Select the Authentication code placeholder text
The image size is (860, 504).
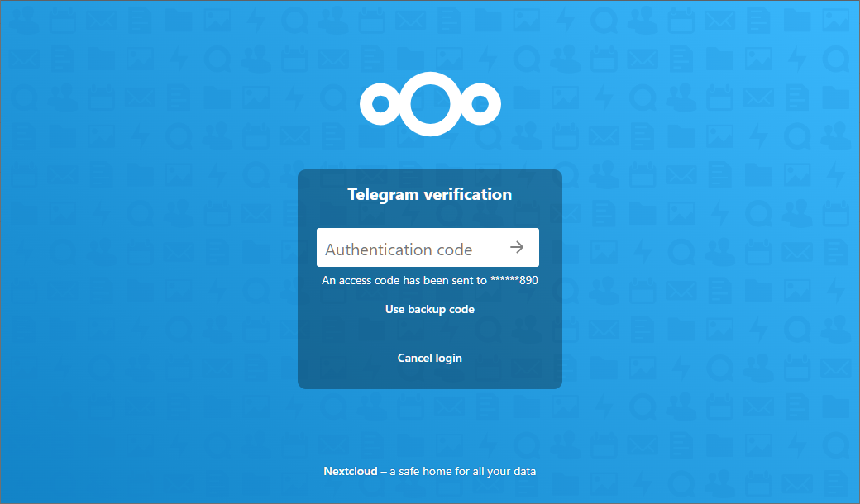click(399, 250)
